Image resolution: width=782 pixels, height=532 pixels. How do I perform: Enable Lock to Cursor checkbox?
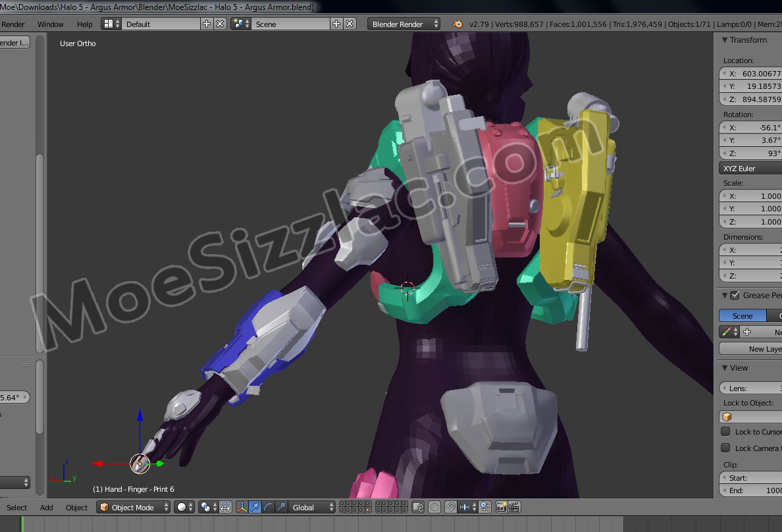[725, 431]
